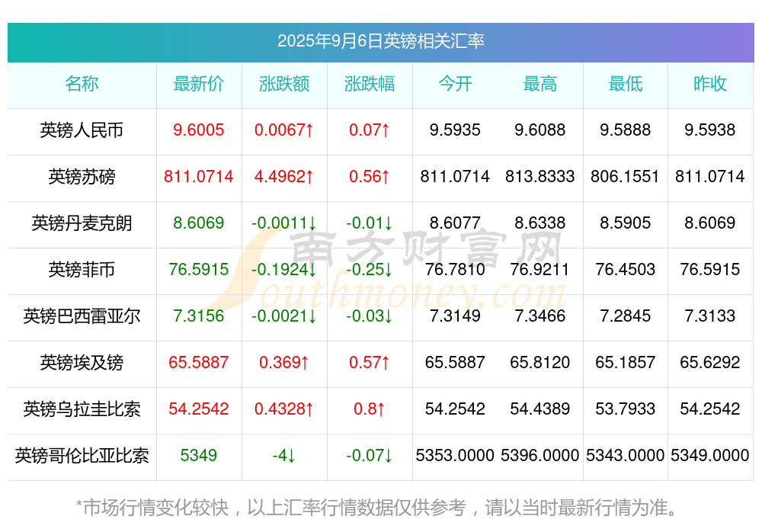Click change percent -0.01↓
The image size is (762, 532).
(x=370, y=223)
